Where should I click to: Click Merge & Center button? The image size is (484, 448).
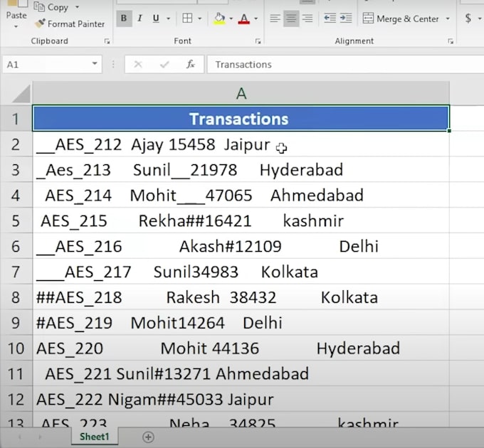pos(401,18)
